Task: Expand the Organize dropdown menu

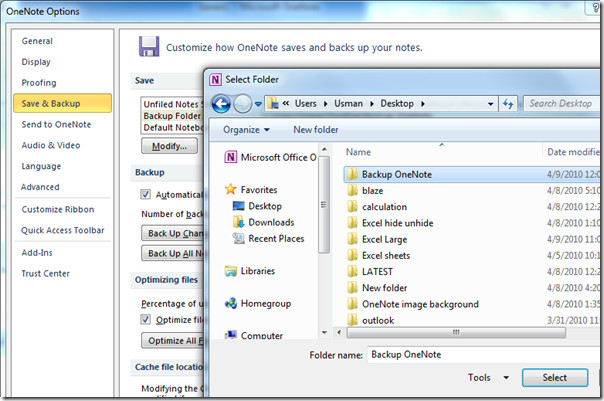Action: pos(246,130)
